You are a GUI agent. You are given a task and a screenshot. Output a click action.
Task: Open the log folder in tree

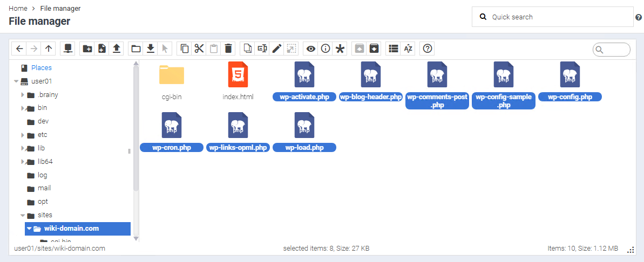tap(42, 175)
